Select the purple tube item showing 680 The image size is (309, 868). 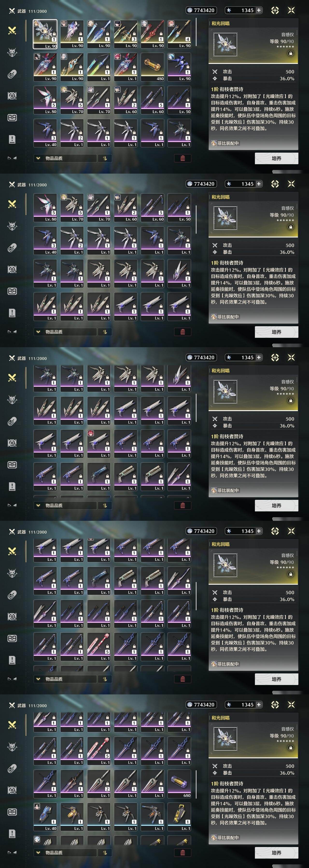pos(179,784)
